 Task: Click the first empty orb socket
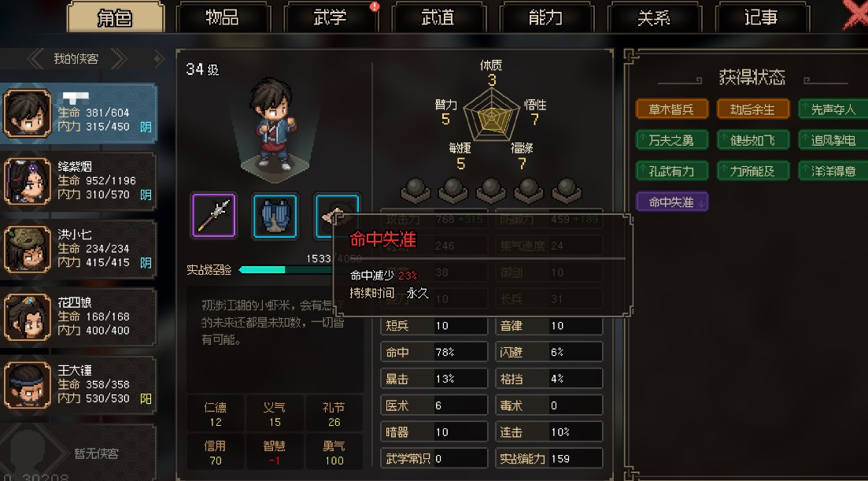click(416, 189)
